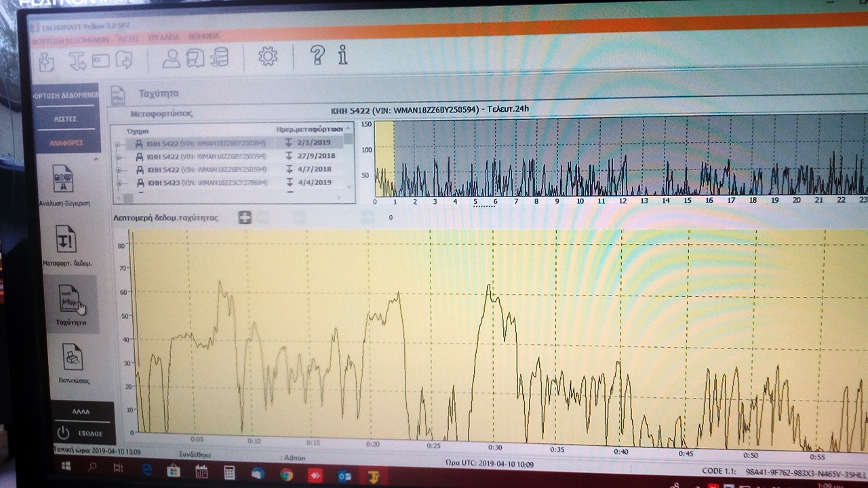The height and width of the screenshot is (488, 868).
Task: Click the driver person toolbar icon
Action: (171, 59)
